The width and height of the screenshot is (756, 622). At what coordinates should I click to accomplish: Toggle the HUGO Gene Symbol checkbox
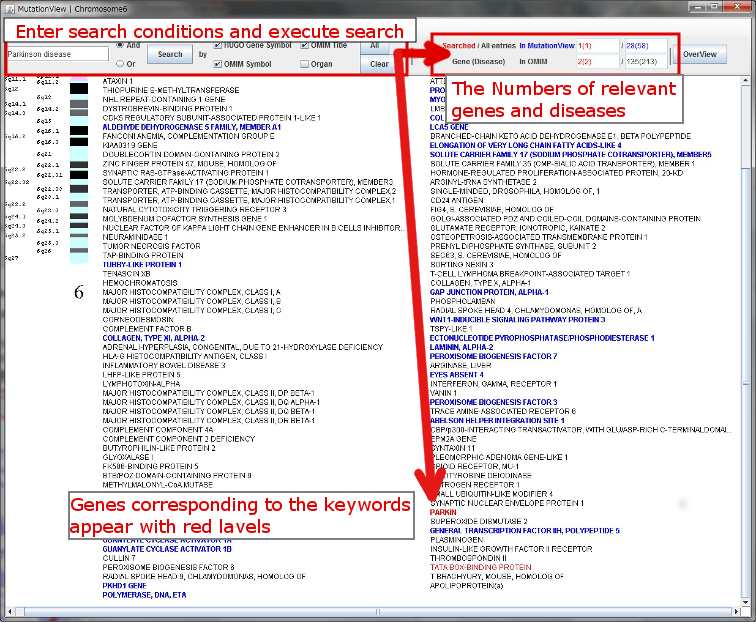click(x=218, y=45)
